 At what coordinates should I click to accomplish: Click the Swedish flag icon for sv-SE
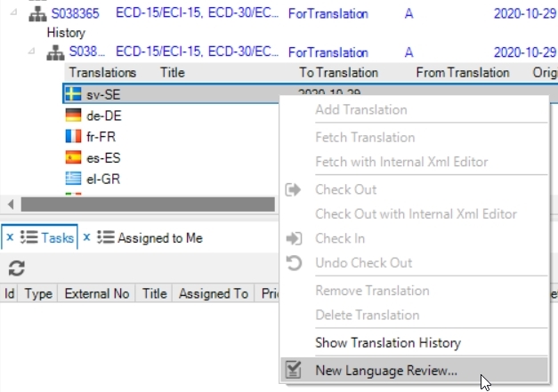tap(73, 93)
